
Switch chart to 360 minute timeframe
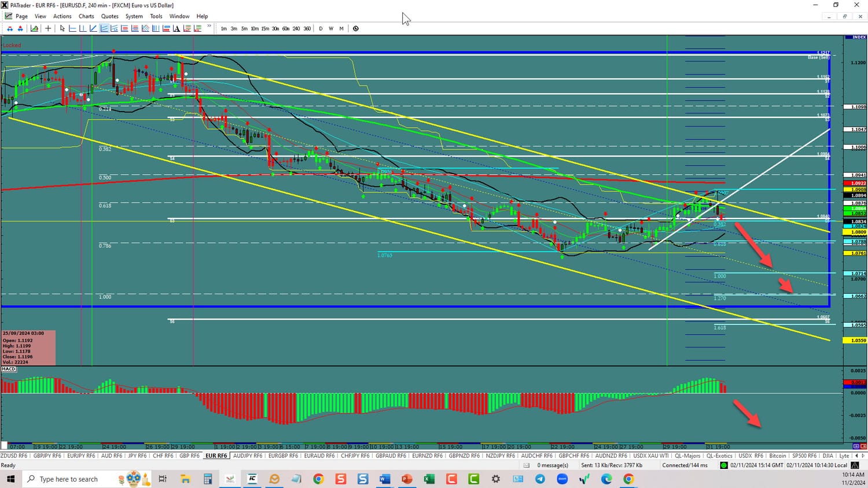tap(307, 28)
